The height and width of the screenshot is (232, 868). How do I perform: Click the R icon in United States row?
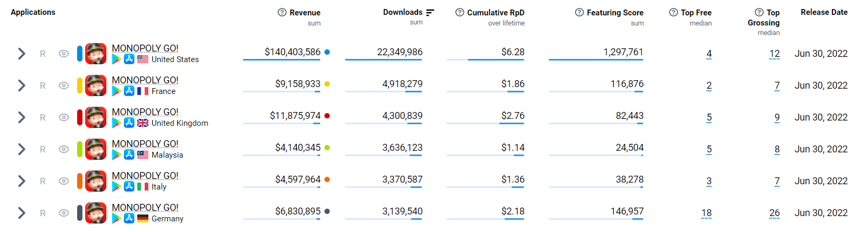pyautogui.click(x=43, y=54)
